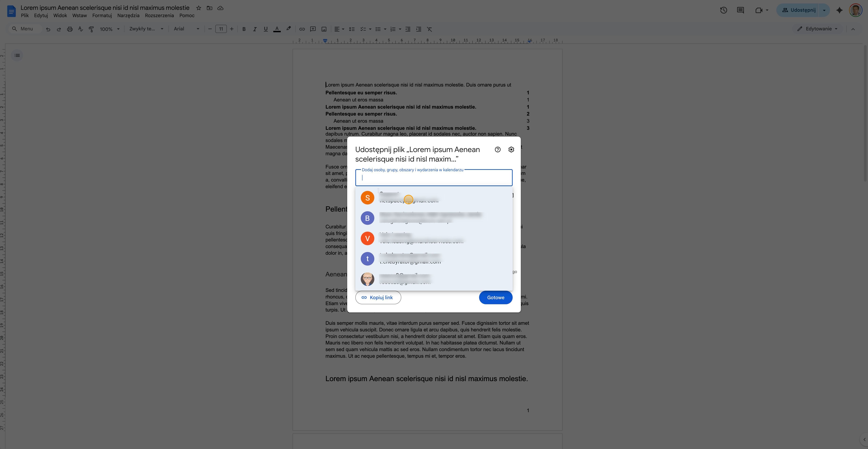Toggle italic formatting
The height and width of the screenshot is (449, 868).
(x=255, y=29)
